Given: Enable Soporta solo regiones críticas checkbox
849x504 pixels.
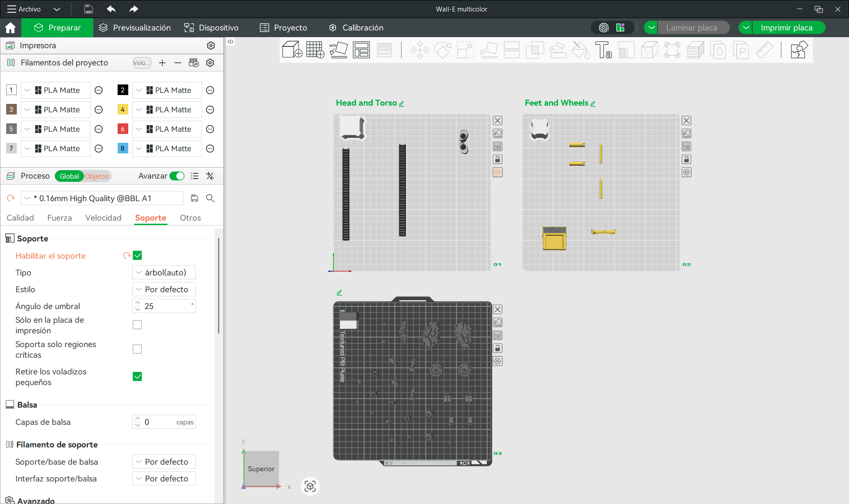Looking at the screenshot, I should click(138, 349).
